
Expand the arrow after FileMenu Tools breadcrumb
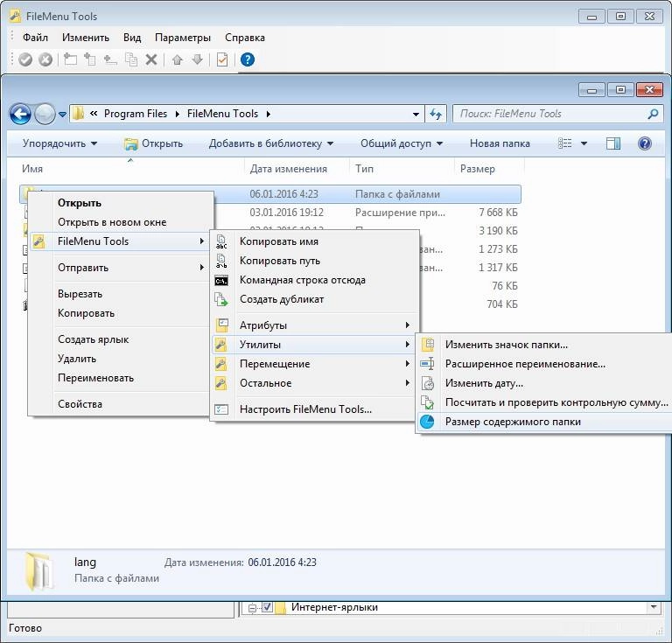coord(268,114)
